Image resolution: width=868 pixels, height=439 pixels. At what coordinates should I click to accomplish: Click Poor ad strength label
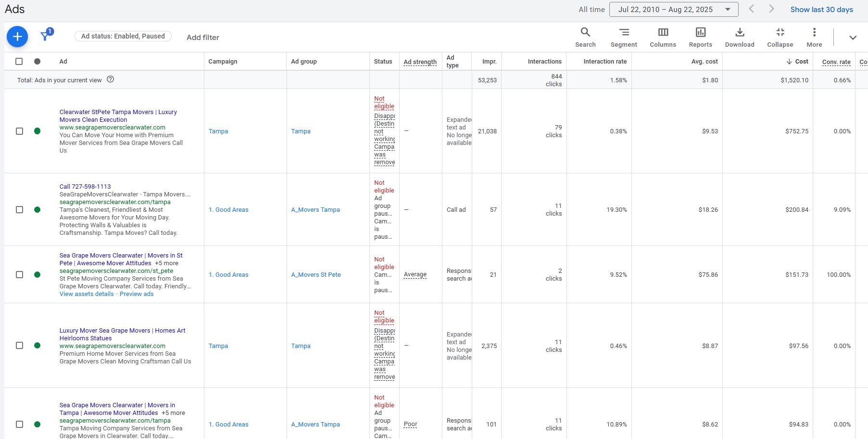[x=410, y=424]
